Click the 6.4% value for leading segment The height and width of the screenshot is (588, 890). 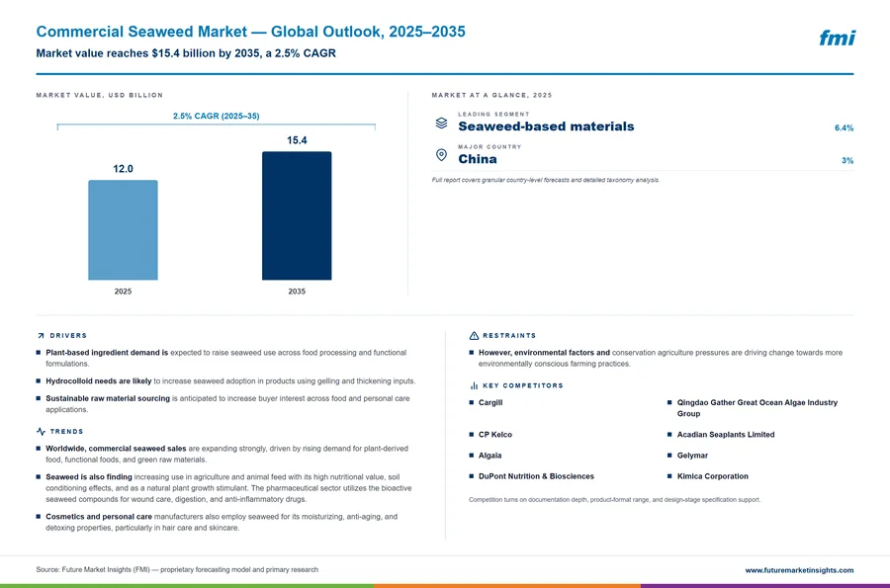845,128
